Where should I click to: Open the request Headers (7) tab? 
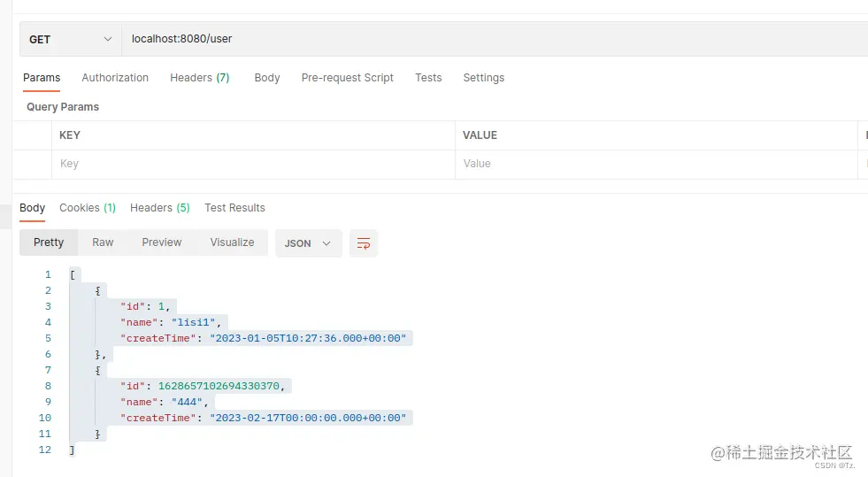(199, 78)
